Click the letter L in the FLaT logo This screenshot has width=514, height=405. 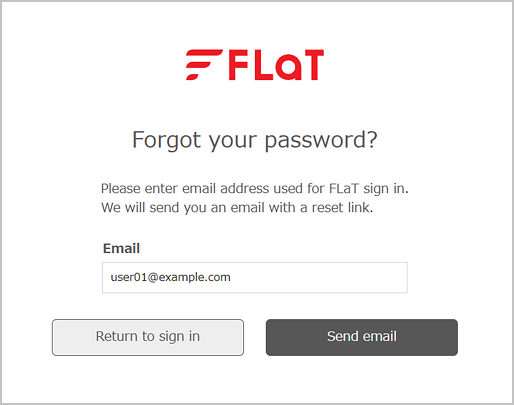[264, 65]
